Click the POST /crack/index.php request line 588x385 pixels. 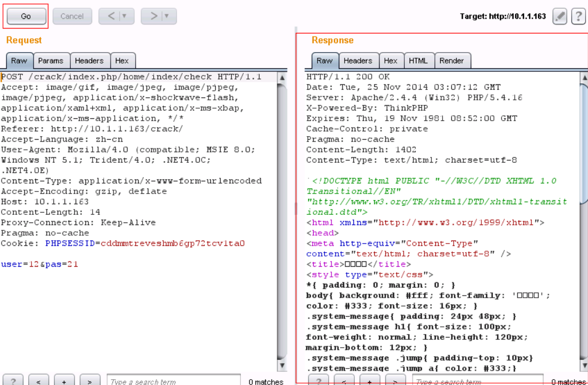click(131, 77)
